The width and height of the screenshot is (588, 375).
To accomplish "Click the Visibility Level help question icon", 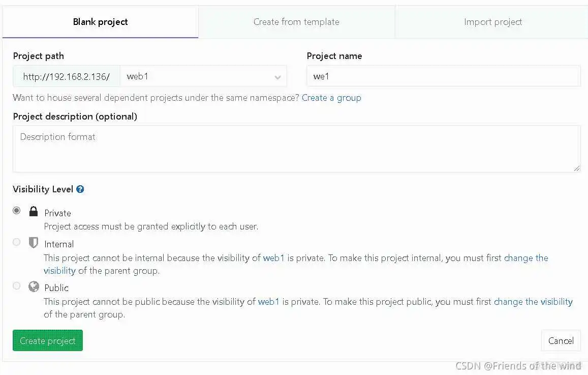I will point(80,189).
